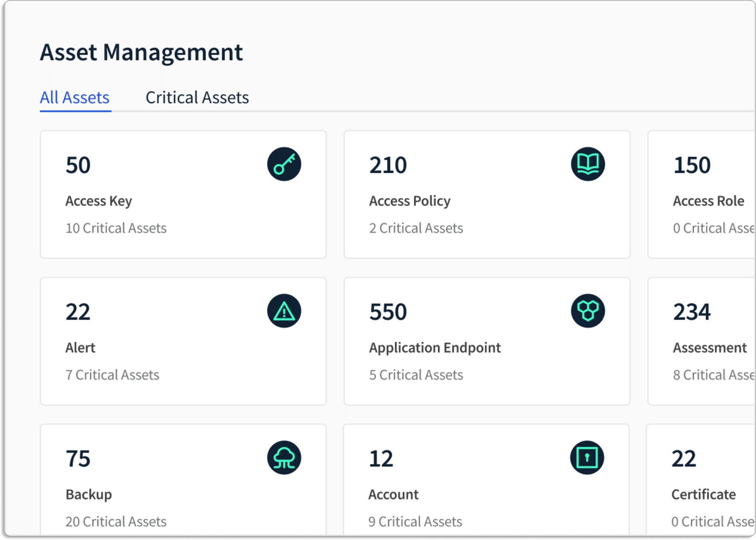Click the Backup cloud icon
Screen dimensions: 756x540
(284, 458)
